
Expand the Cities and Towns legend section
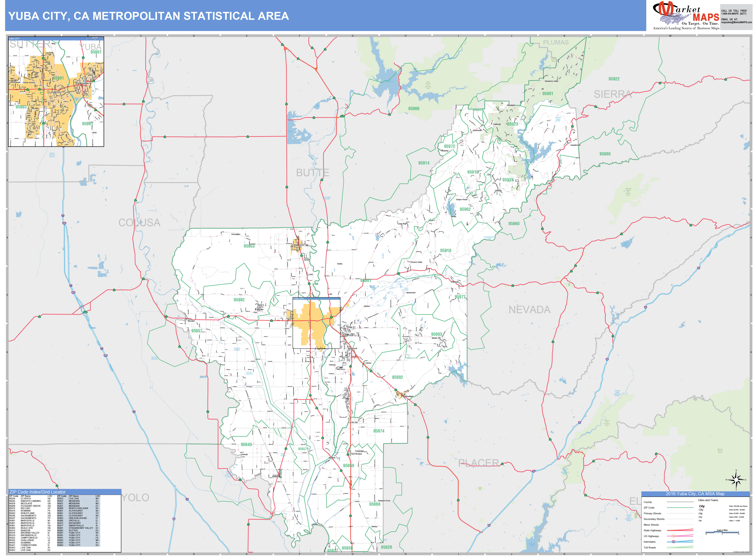708,500
